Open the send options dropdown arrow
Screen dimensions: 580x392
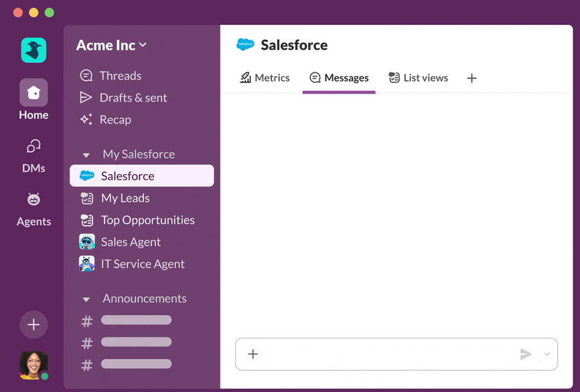(547, 354)
